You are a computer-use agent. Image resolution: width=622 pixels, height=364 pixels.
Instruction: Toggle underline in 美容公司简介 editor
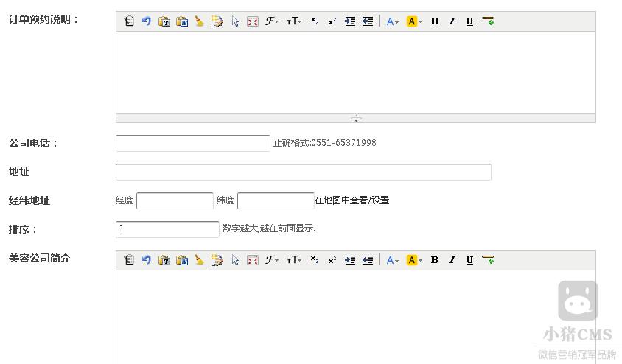[469, 260]
